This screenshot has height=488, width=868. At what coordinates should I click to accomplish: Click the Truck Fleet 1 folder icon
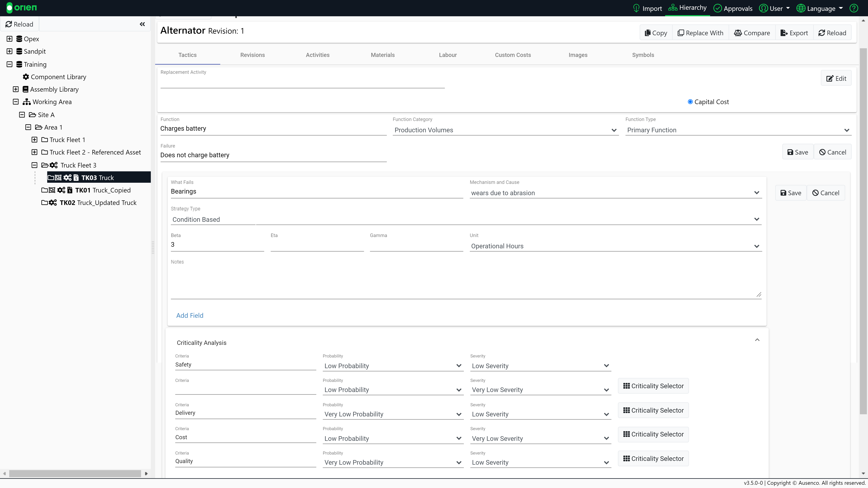pyautogui.click(x=44, y=139)
